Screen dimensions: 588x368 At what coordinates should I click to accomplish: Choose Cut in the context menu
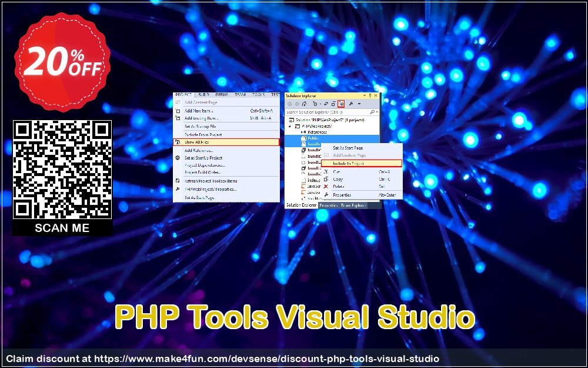362,171
